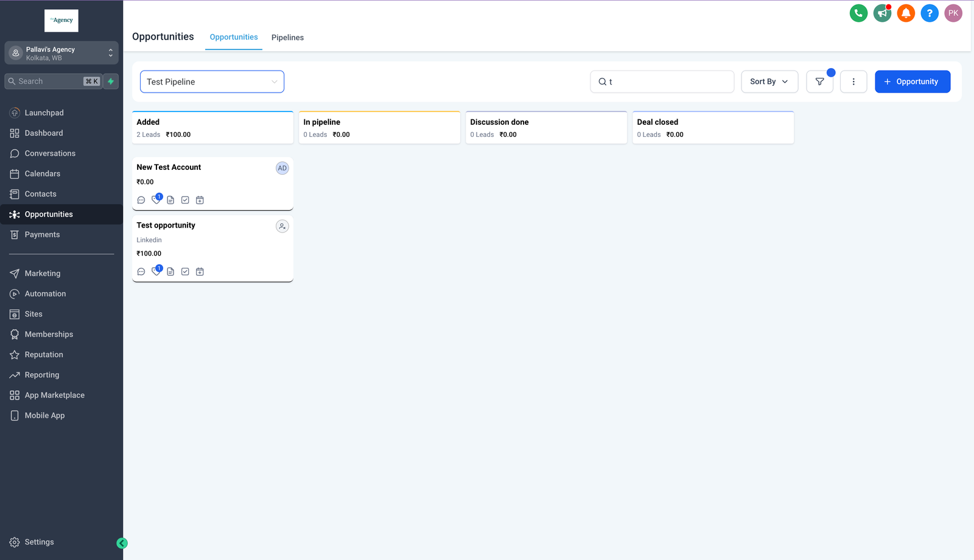Open the Sort By dropdown
The height and width of the screenshot is (560, 974).
point(769,82)
